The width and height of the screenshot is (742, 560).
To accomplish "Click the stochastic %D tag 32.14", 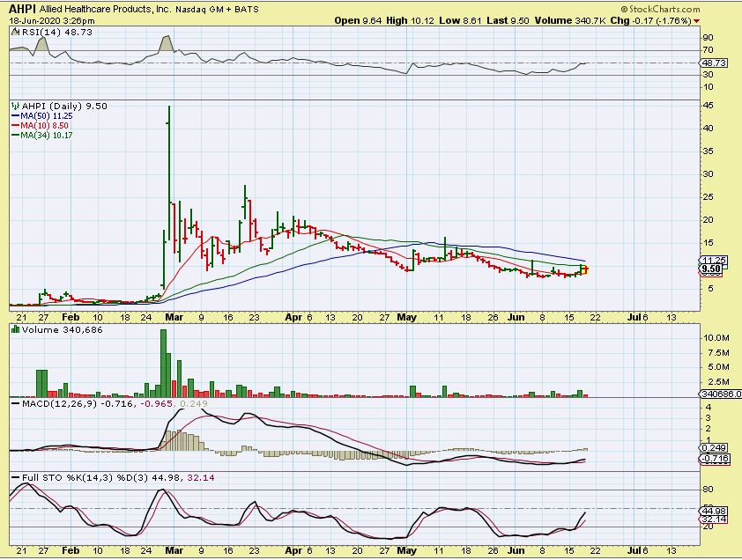I will (714, 519).
